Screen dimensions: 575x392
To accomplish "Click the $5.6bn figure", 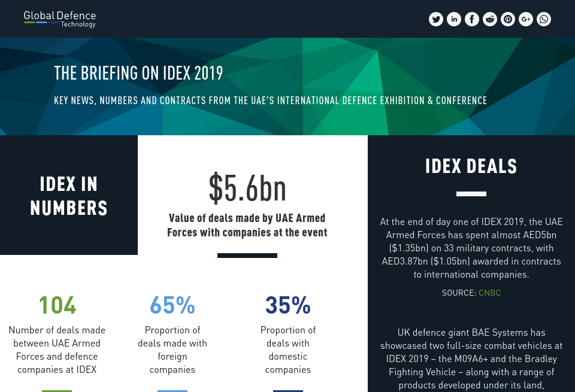I will pos(247,189).
